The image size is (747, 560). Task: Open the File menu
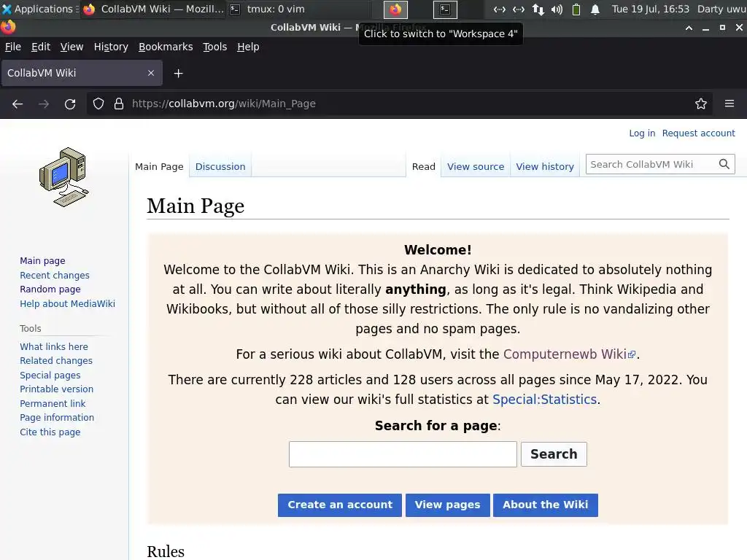pyautogui.click(x=13, y=47)
